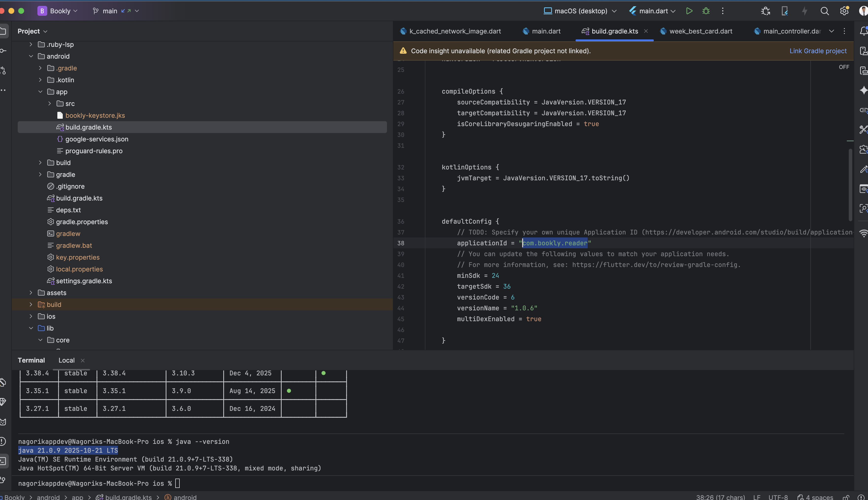The height and width of the screenshot is (500, 868).
Task: Open Search Everywhere magnifier icon
Action: point(824,11)
